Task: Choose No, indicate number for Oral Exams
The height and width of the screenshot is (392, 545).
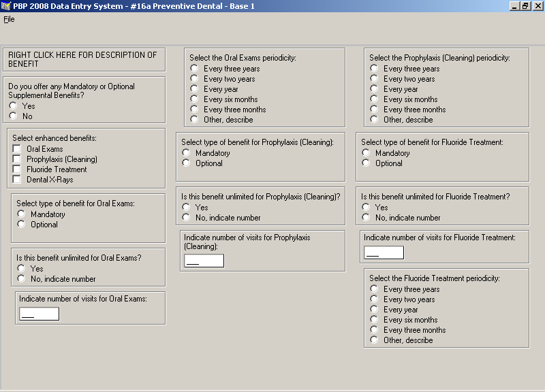Action: coord(21,278)
